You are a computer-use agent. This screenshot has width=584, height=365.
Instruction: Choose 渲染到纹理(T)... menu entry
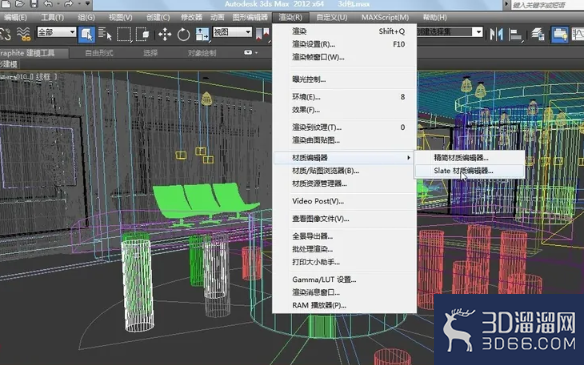(x=344, y=127)
